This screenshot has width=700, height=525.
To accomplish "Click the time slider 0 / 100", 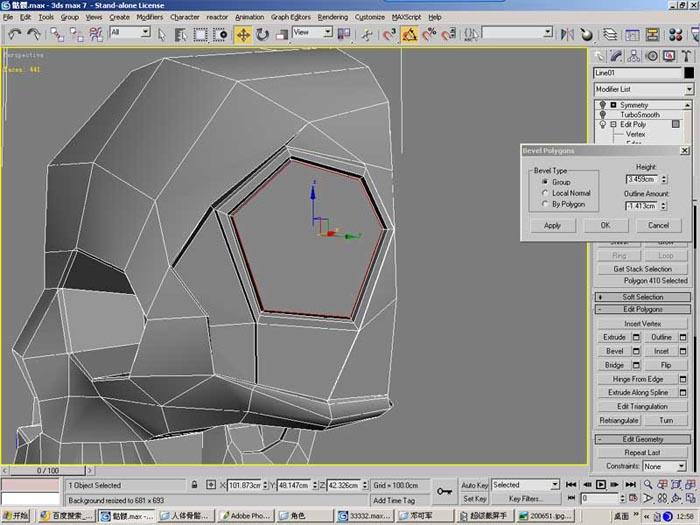I will point(47,471).
